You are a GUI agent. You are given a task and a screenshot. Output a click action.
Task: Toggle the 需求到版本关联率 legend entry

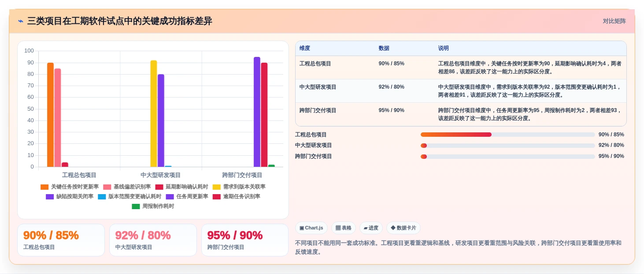239,187
